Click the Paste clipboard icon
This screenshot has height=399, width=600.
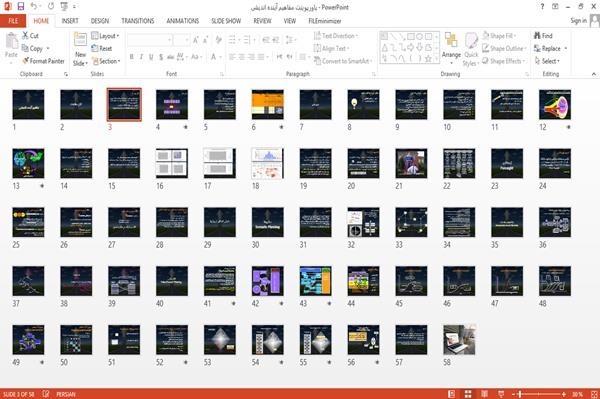click(x=11, y=41)
